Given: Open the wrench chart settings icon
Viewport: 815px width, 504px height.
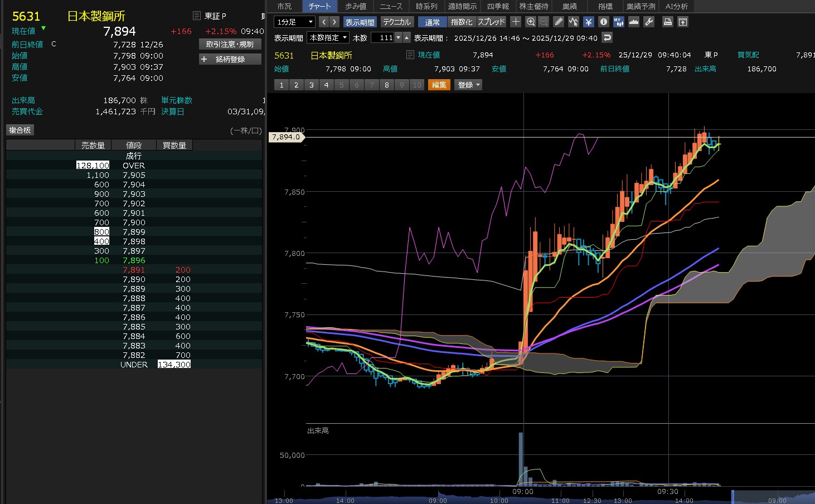Looking at the screenshot, I should coord(648,22).
